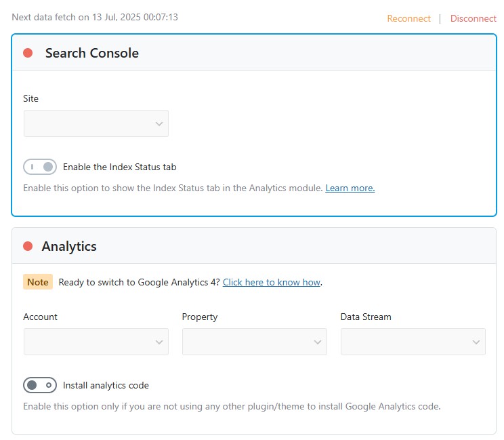504x440 pixels.
Task: Click the Data Stream field label
Action: click(366, 317)
